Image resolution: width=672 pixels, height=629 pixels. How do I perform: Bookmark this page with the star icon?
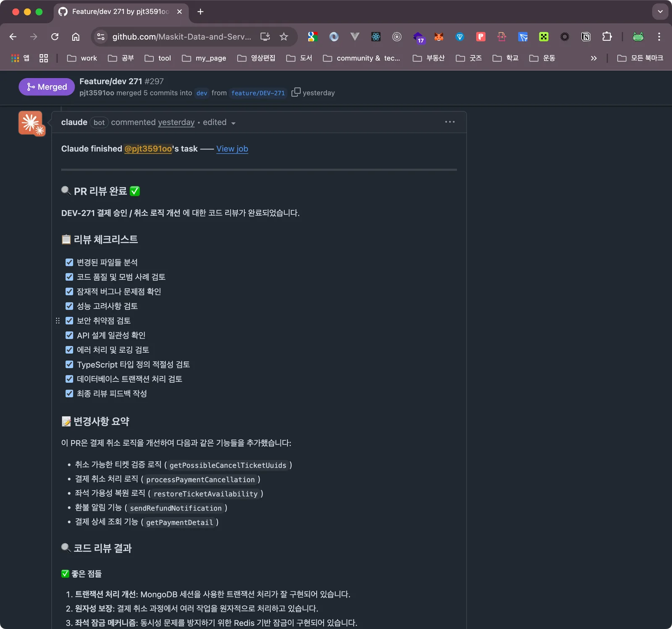click(284, 37)
